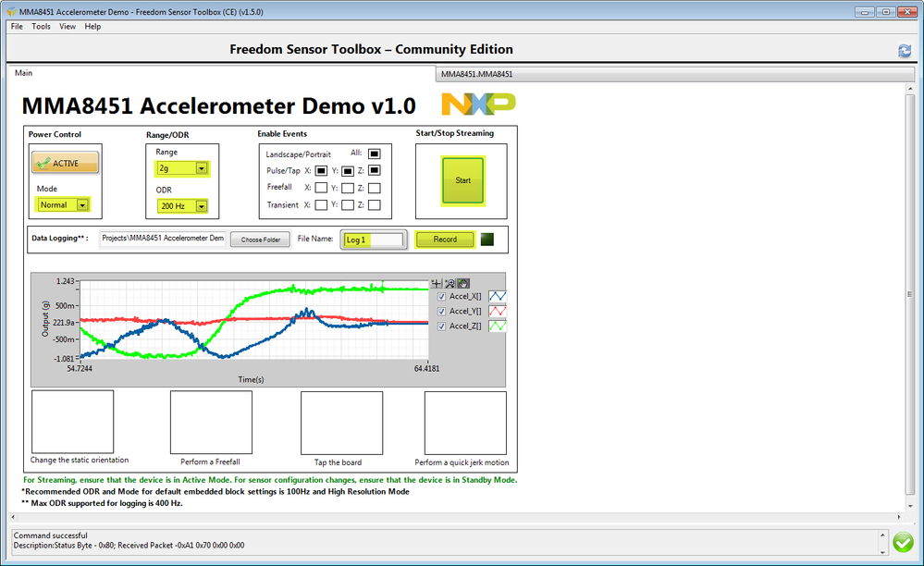Select the graph crosshair cursor tool

[x=437, y=283]
